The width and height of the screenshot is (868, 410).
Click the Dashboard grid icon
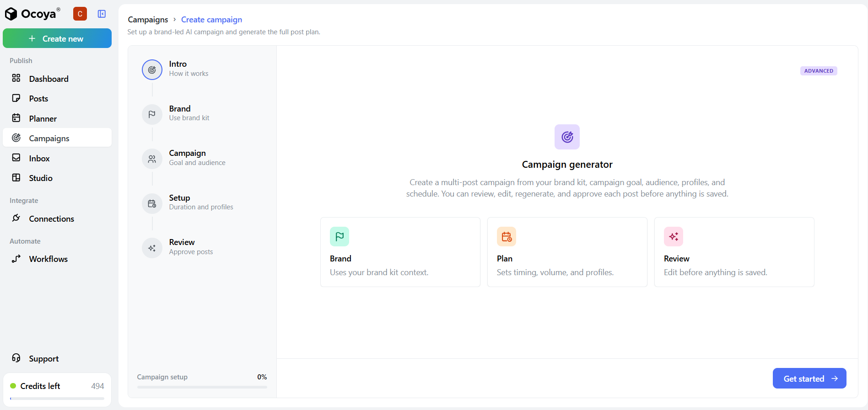coord(16,78)
